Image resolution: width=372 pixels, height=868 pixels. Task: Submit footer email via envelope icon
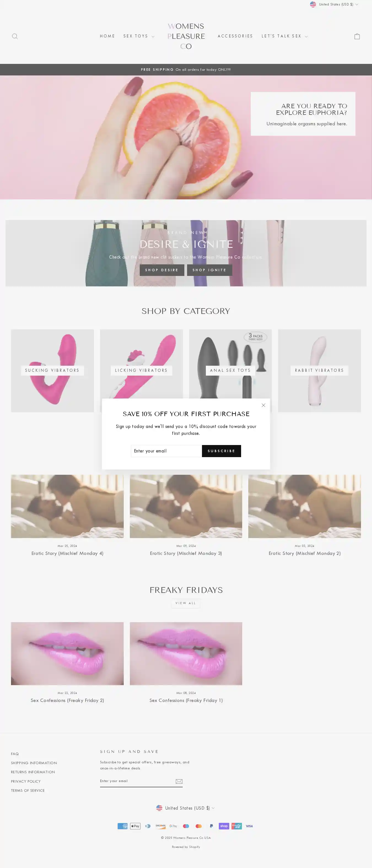[x=179, y=781]
